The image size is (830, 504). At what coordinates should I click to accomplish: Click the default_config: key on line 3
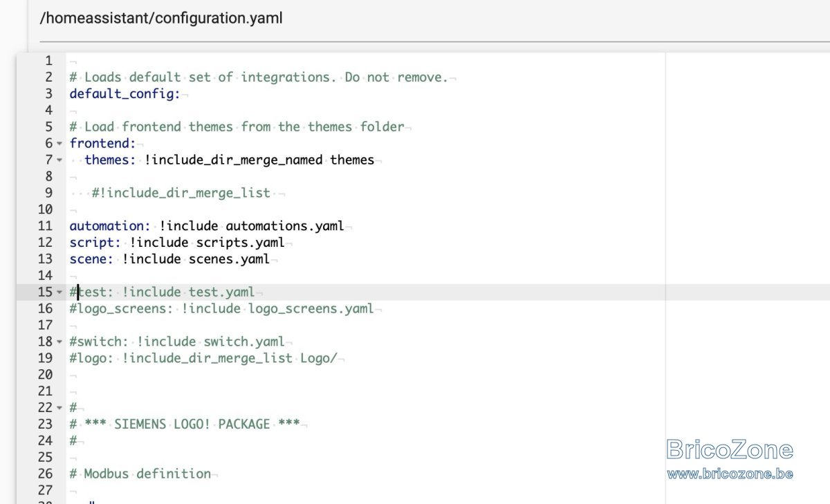pyautogui.click(x=124, y=94)
